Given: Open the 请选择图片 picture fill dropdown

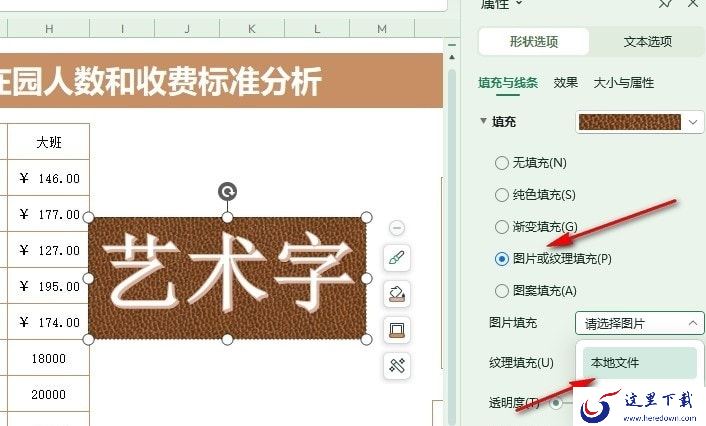Looking at the screenshot, I should coord(640,323).
